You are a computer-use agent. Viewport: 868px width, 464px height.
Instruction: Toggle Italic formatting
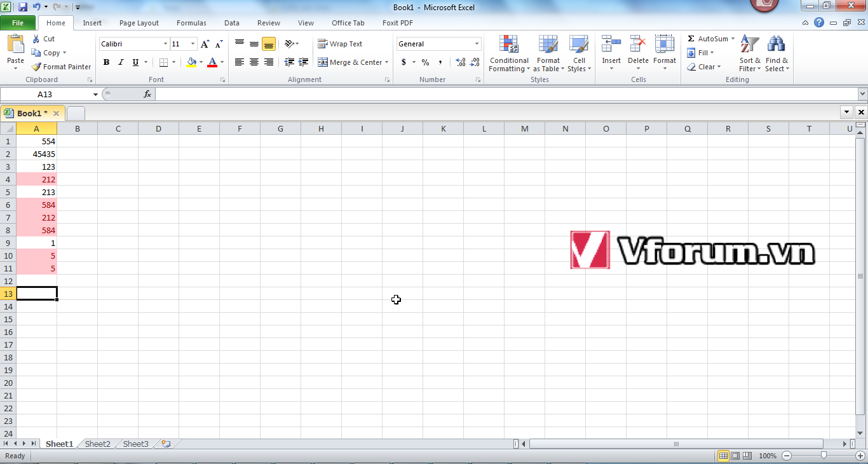coord(121,62)
